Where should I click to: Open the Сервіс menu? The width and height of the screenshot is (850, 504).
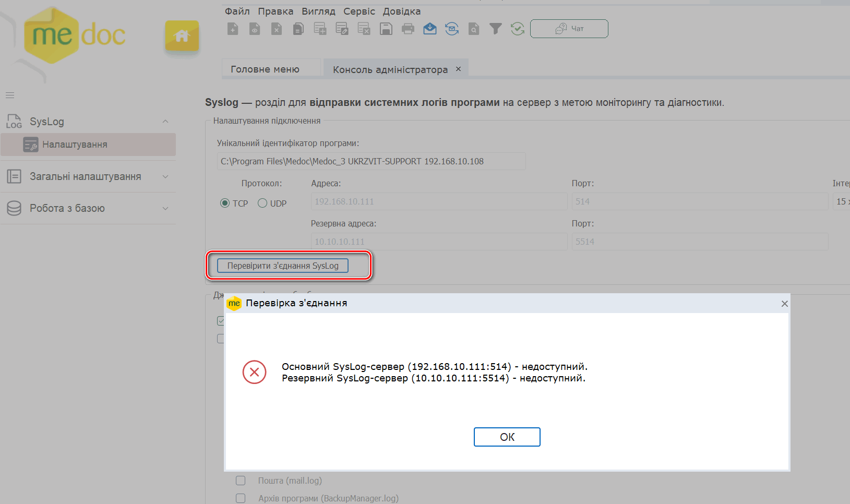(359, 11)
